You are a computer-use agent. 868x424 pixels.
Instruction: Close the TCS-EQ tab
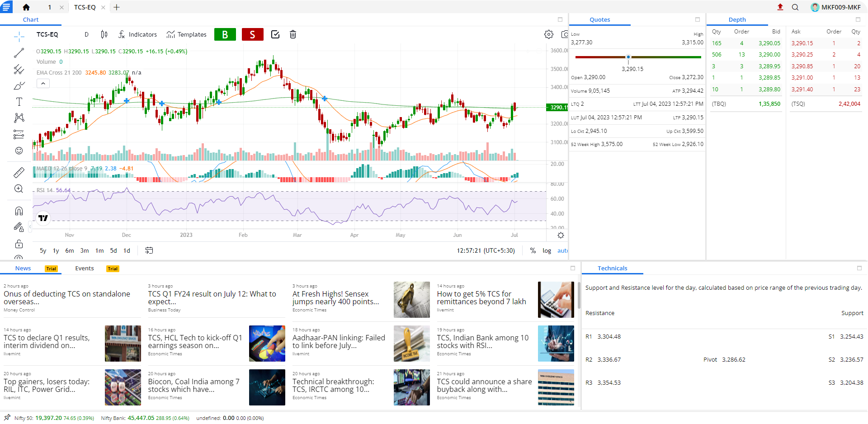(103, 7)
